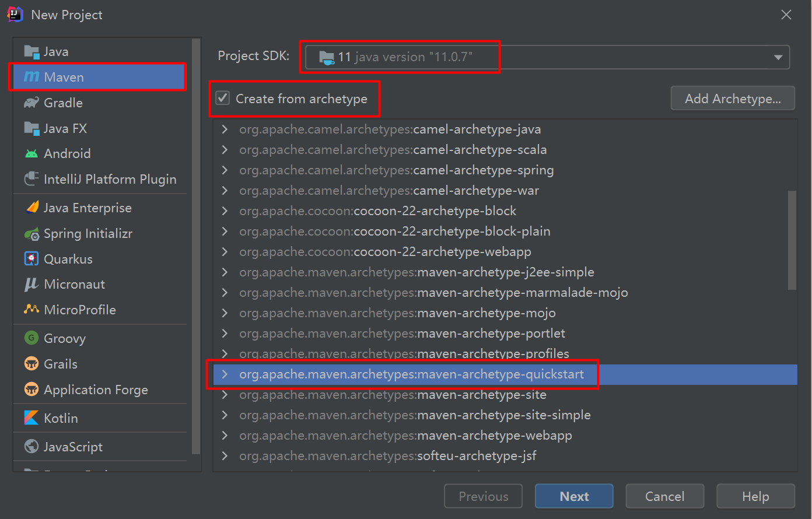Expand camel-archetype-scala node
Image resolution: width=812 pixels, height=519 pixels.
(x=225, y=150)
